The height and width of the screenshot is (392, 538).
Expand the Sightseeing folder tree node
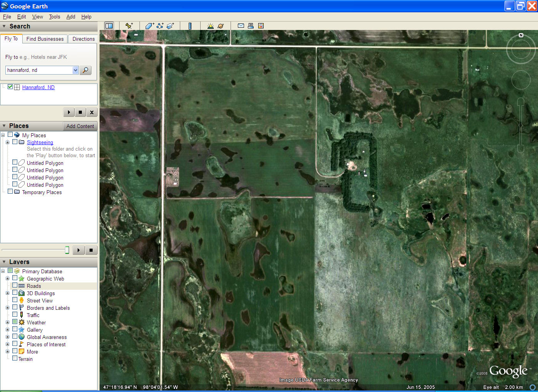pyautogui.click(x=7, y=142)
